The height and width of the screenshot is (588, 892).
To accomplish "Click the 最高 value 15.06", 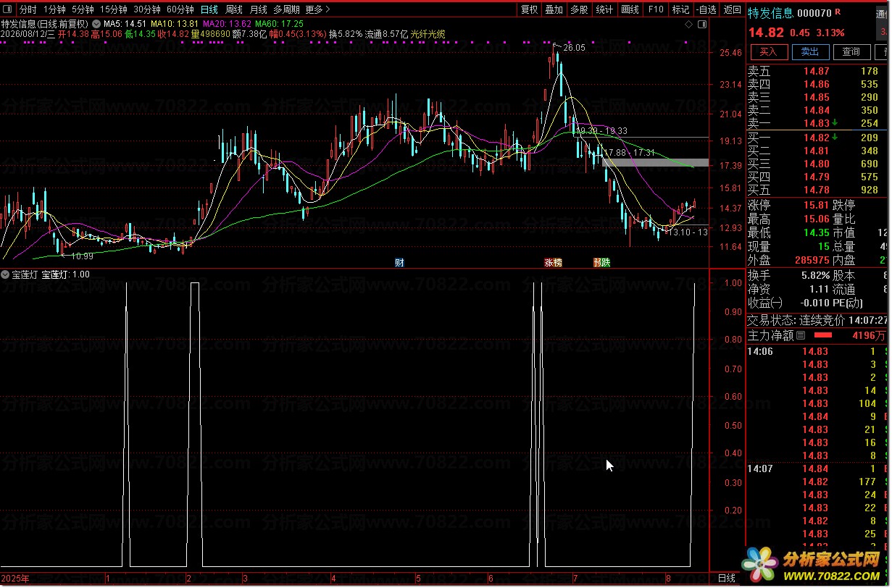I will pos(816,219).
